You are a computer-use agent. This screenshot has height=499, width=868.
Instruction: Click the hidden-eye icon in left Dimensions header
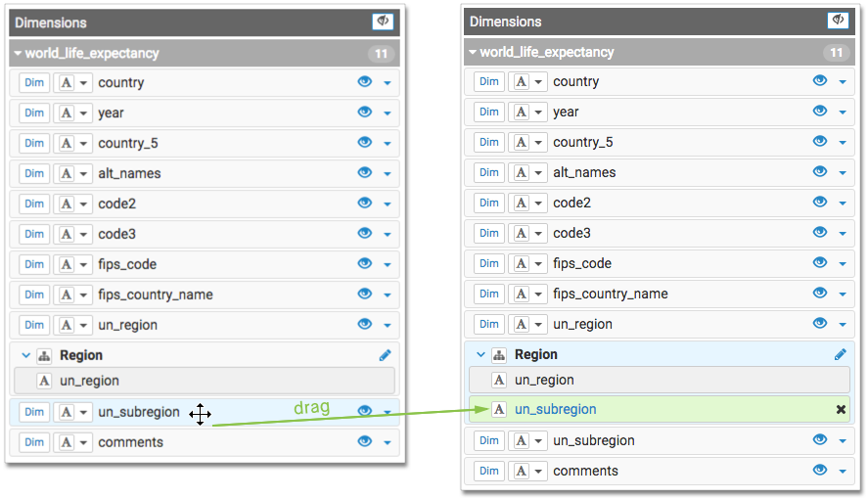point(384,22)
